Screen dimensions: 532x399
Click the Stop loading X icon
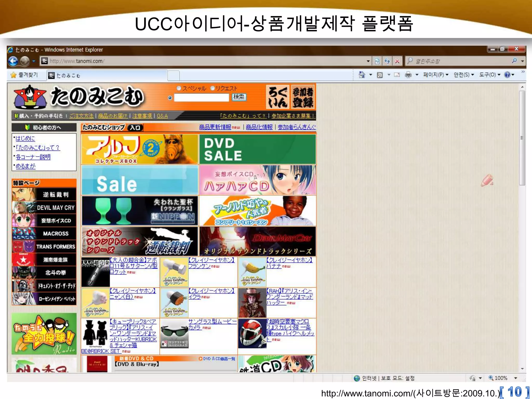(x=397, y=61)
